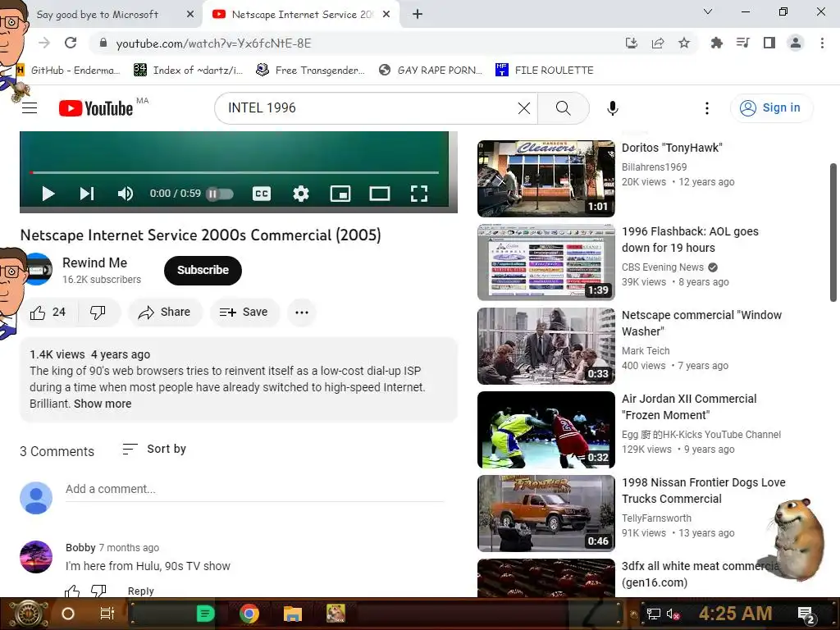Open notification center in system tray

pyautogui.click(x=807, y=614)
